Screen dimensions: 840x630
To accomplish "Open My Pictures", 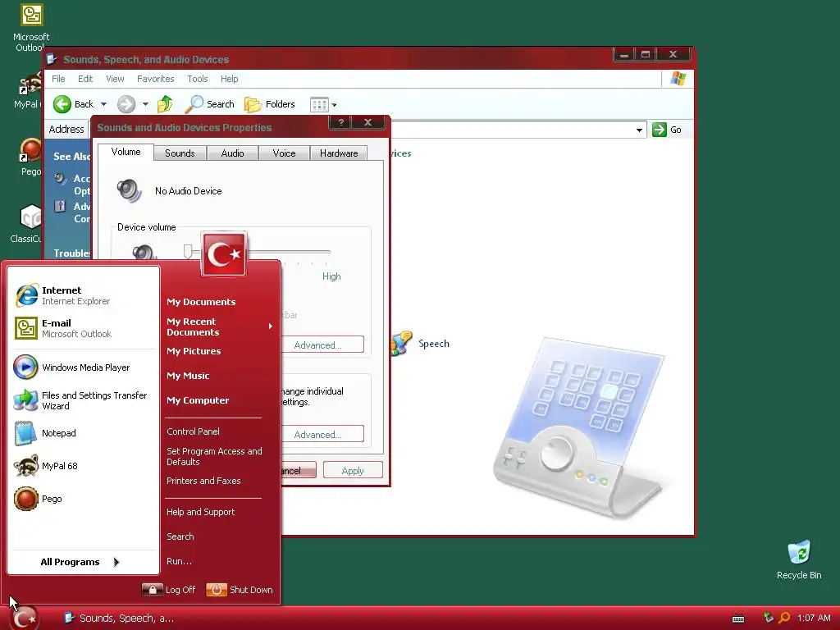I will [x=194, y=351].
